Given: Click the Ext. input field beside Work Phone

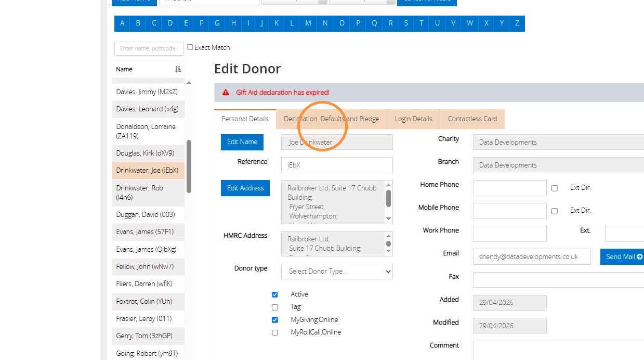Looking at the screenshot, I should (624, 234).
